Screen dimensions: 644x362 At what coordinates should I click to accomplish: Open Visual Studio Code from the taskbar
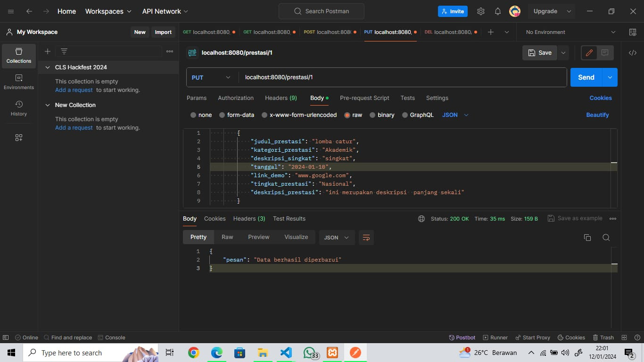click(286, 353)
